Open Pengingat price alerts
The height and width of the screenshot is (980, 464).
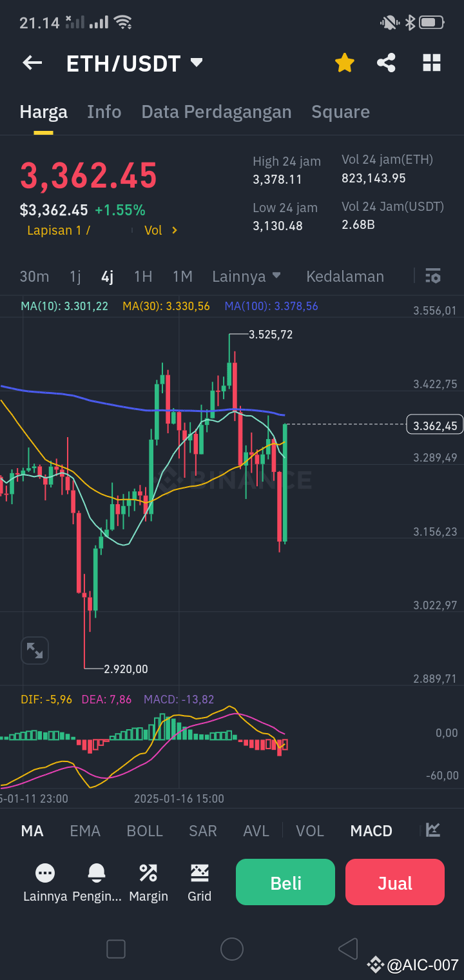coord(97,881)
